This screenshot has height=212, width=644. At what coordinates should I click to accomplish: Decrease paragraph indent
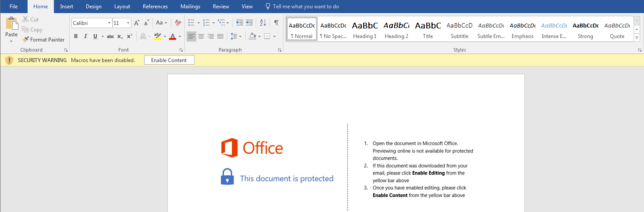pos(240,23)
